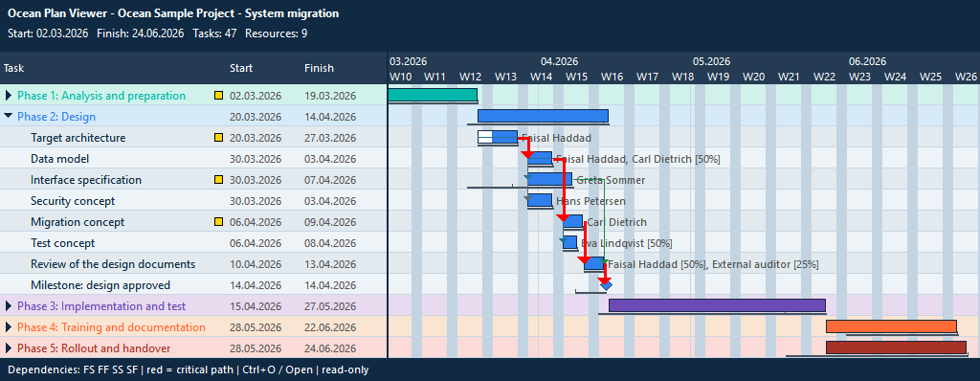Click the Target architecture progress bar

click(x=498, y=137)
